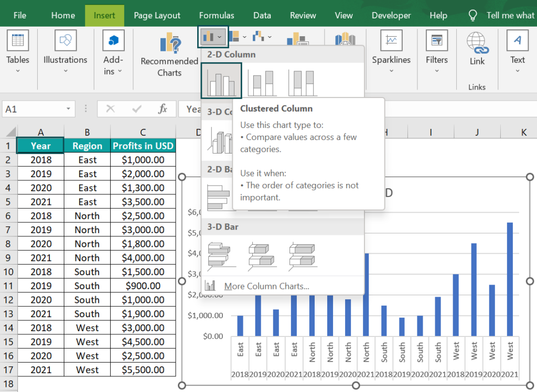
Task: Click the Cancel X in formula bar
Action: point(110,109)
